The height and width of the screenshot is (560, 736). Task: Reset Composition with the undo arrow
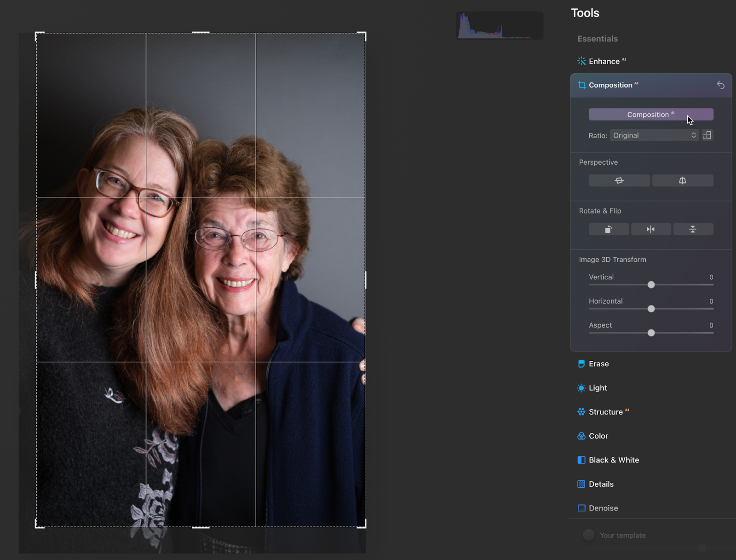(720, 85)
